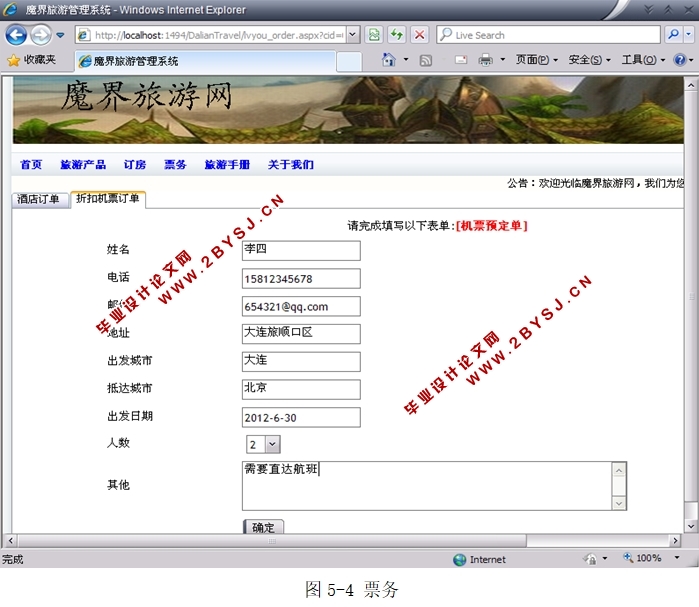Click the 魔界旅游网 banner image
Screen dimensions: 699x607
click(348, 110)
